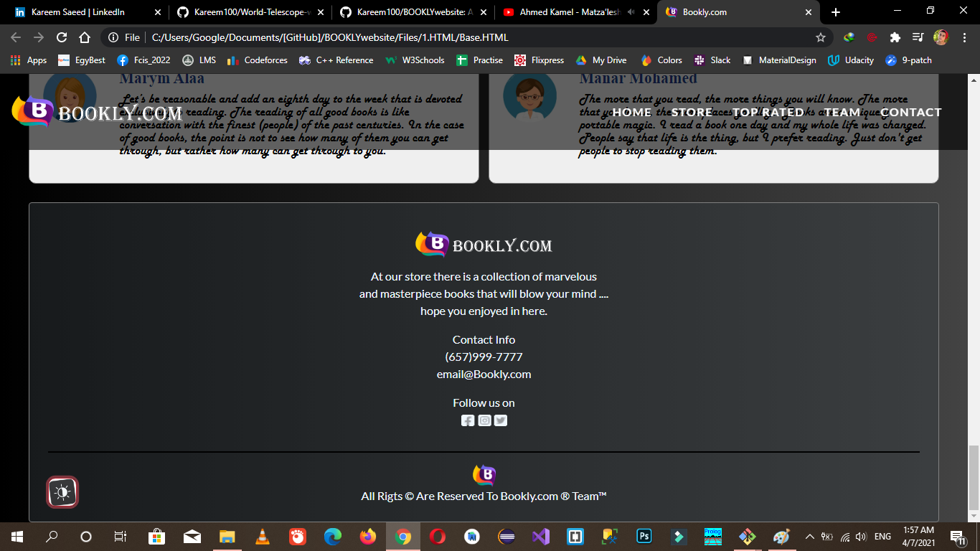Reload the current page
Screen dimensions: 980x551
(x=62, y=37)
